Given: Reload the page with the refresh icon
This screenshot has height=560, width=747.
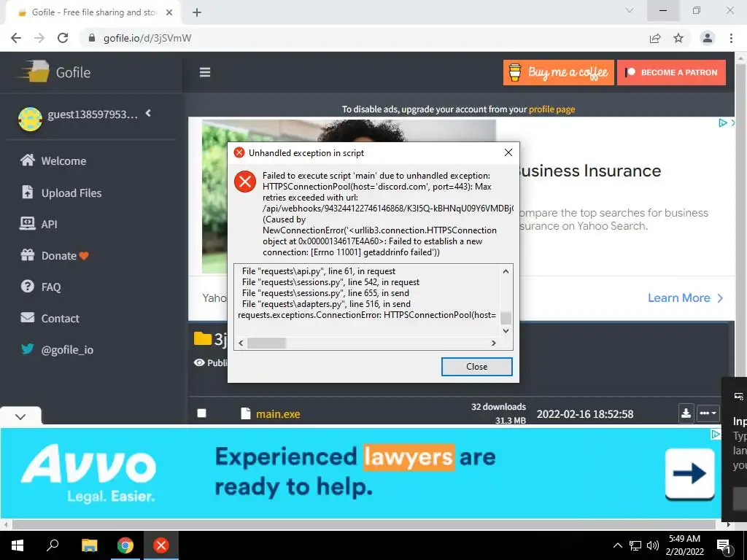Looking at the screenshot, I should coord(63,38).
